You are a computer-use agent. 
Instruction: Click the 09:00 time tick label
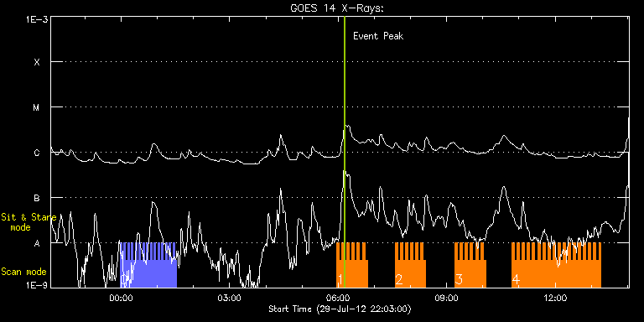446,299
